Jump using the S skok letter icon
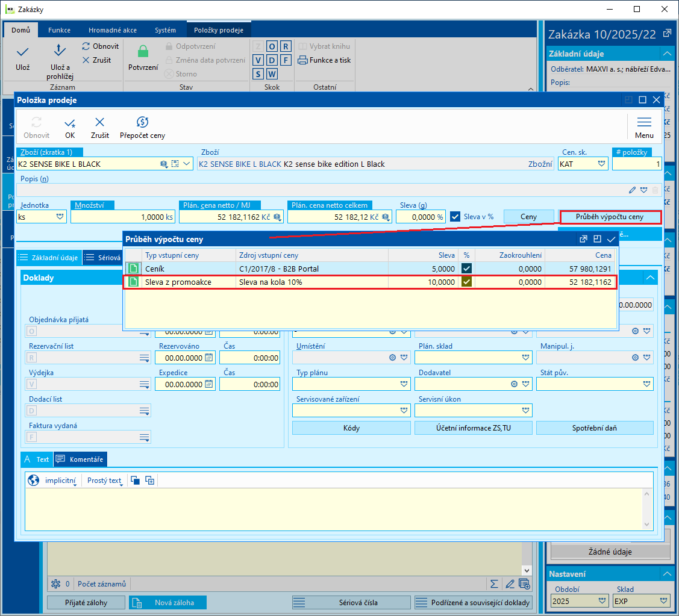679x616 pixels. tap(258, 74)
